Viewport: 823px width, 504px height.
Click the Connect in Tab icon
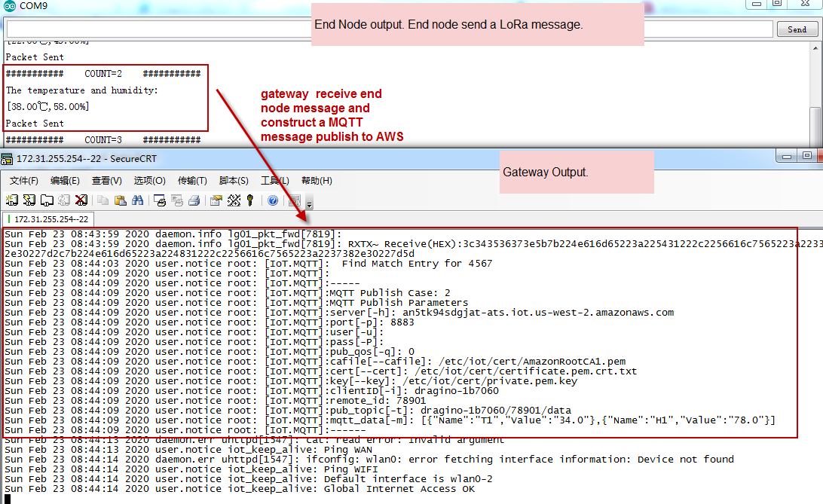point(47,200)
